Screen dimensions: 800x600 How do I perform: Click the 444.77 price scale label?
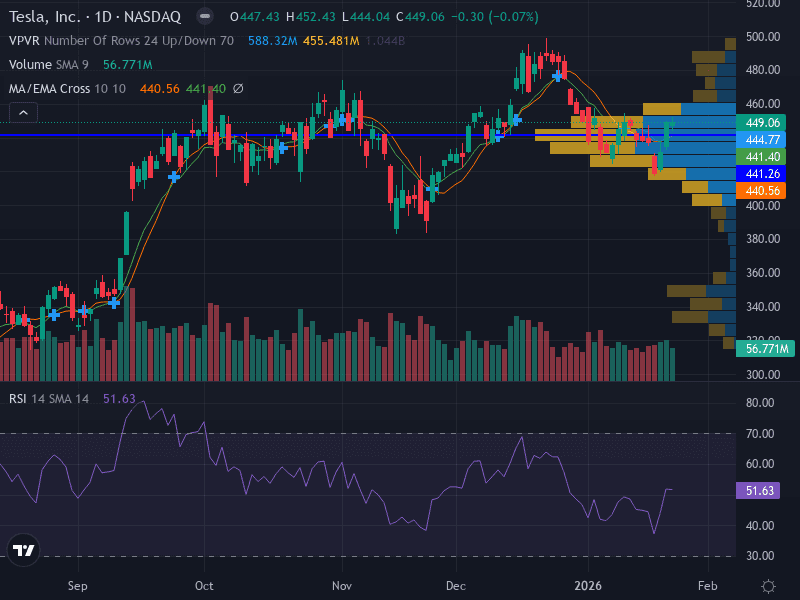tap(761, 139)
